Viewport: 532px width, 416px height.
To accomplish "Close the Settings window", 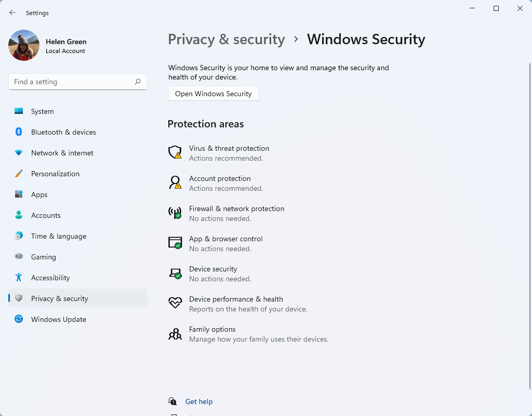I will 520,8.
